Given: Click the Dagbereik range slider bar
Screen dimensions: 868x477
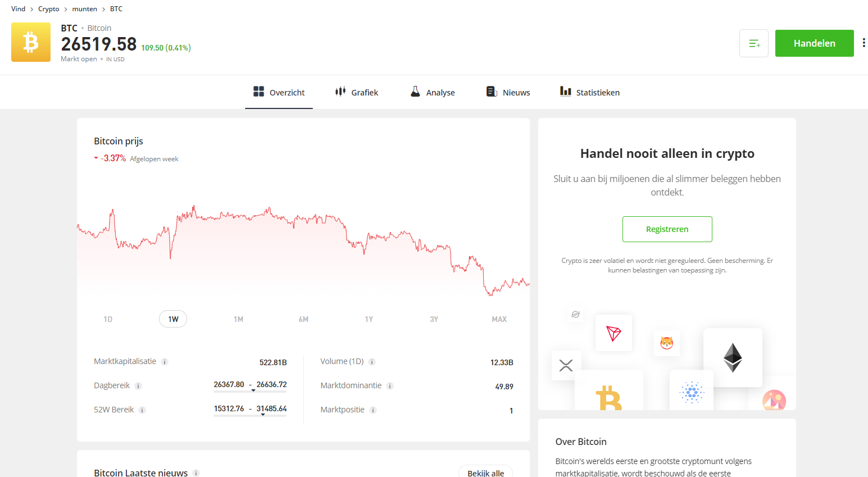Looking at the screenshot, I should coord(250,390).
